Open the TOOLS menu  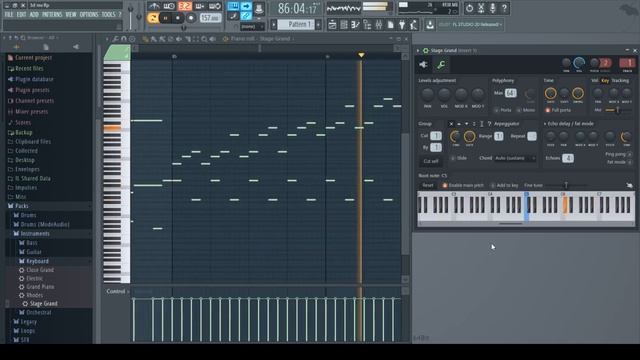click(108, 14)
